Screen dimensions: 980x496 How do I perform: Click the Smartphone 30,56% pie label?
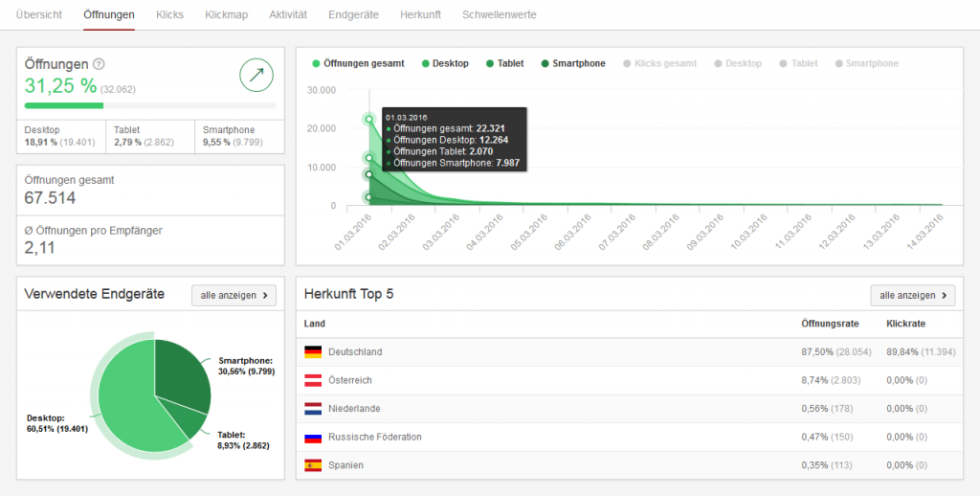pos(246,366)
